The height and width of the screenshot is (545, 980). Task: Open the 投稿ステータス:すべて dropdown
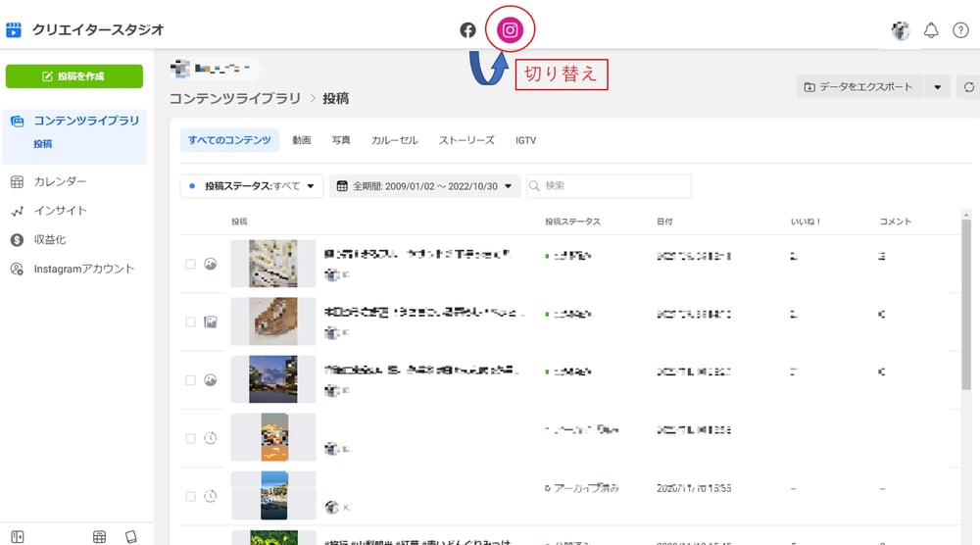tap(252, 186)
